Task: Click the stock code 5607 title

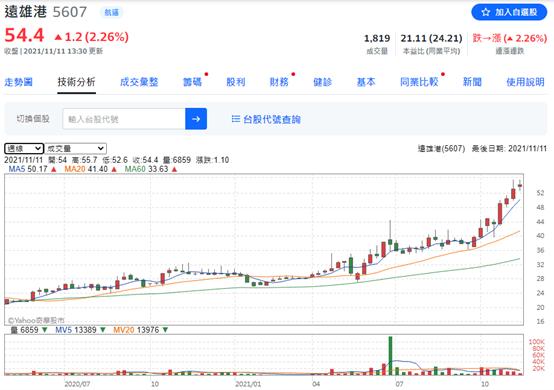Action: click(70, 12)
